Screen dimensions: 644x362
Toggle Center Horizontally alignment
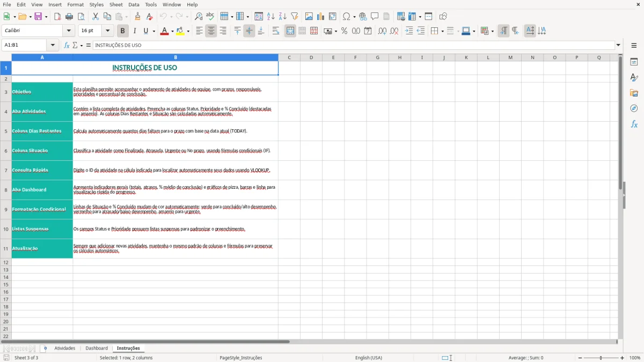[211, 31]
